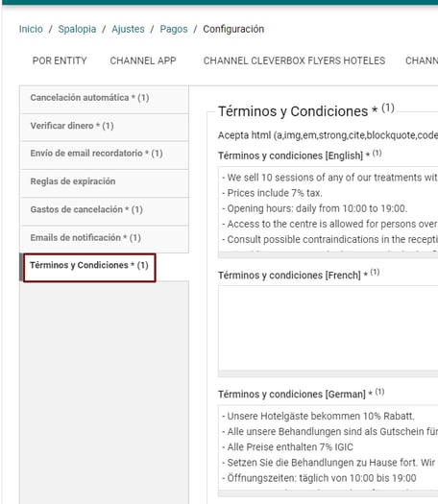Viewport: 438px width, 504px height.
Task: Open the Gastos de cancelación section
Action: tap(104, 210)
